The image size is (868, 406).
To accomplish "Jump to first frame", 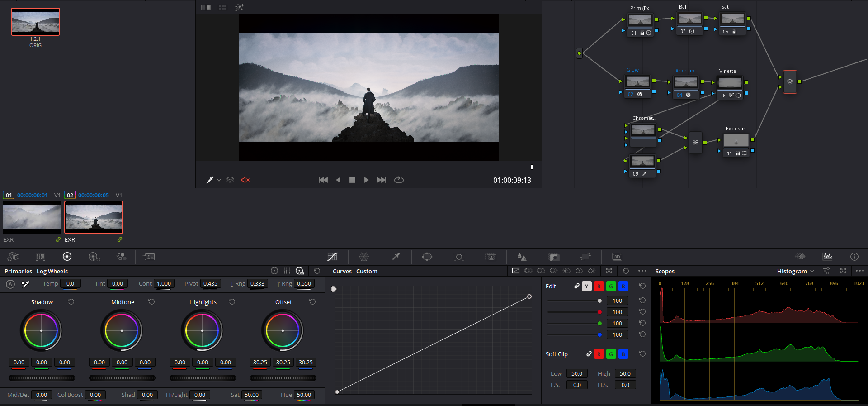I will [323, 180].
